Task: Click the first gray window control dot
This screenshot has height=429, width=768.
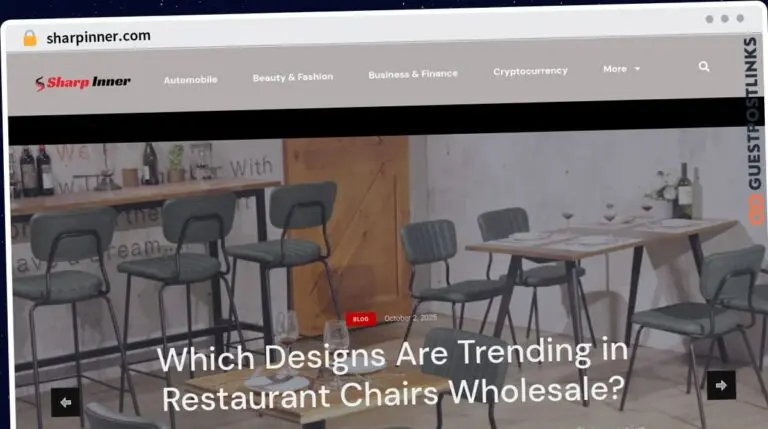Action: [x=709, y=19]
